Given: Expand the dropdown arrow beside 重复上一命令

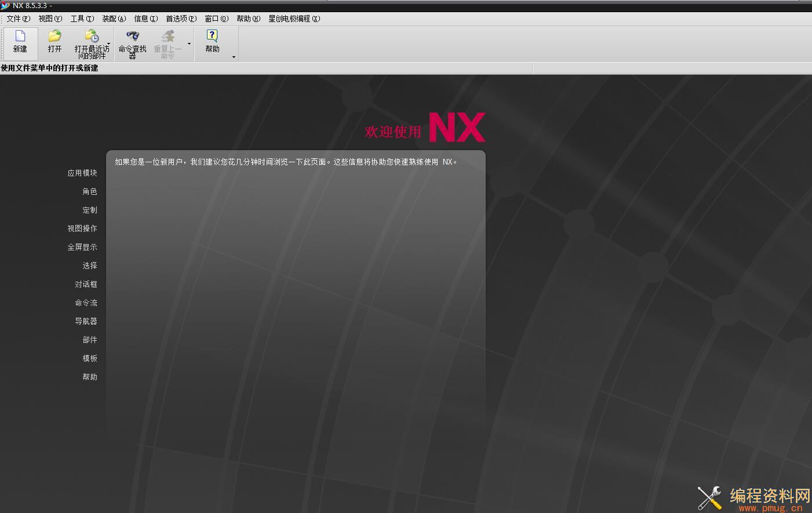Looking at the screenshot, I should point(189,43).
